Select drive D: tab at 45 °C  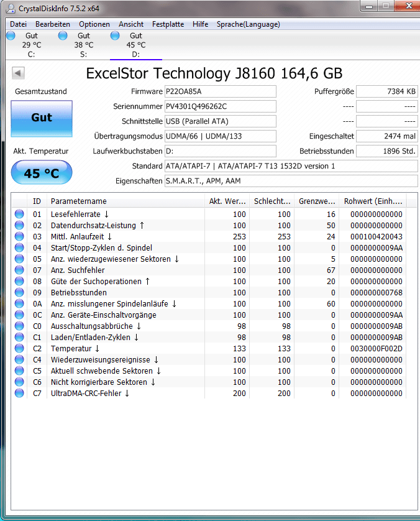(136, 45)
